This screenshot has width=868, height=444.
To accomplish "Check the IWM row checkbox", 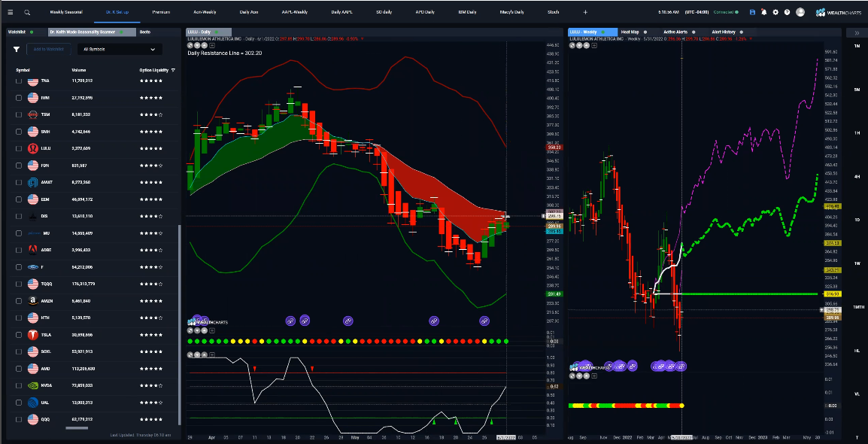I will tap(18, 97).
